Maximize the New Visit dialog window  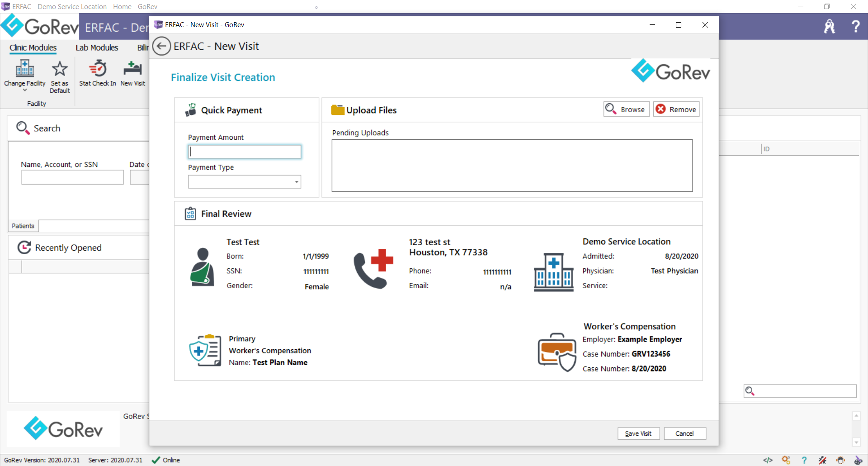pyautogui.click(x=678, y=25)
